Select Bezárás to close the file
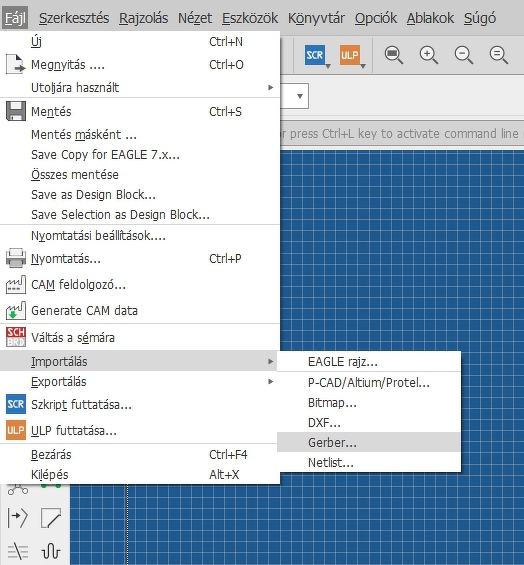524x565 pixels. pos(140,455)
